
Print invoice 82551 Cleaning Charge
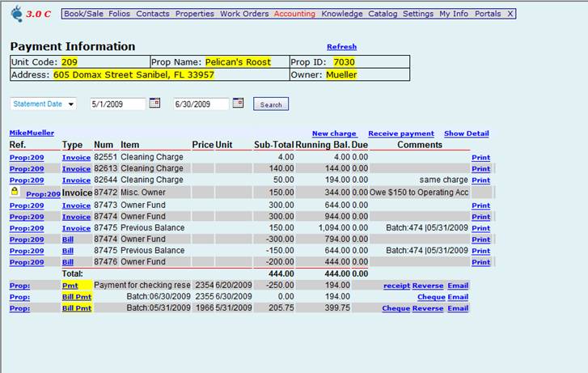point(480,158)
